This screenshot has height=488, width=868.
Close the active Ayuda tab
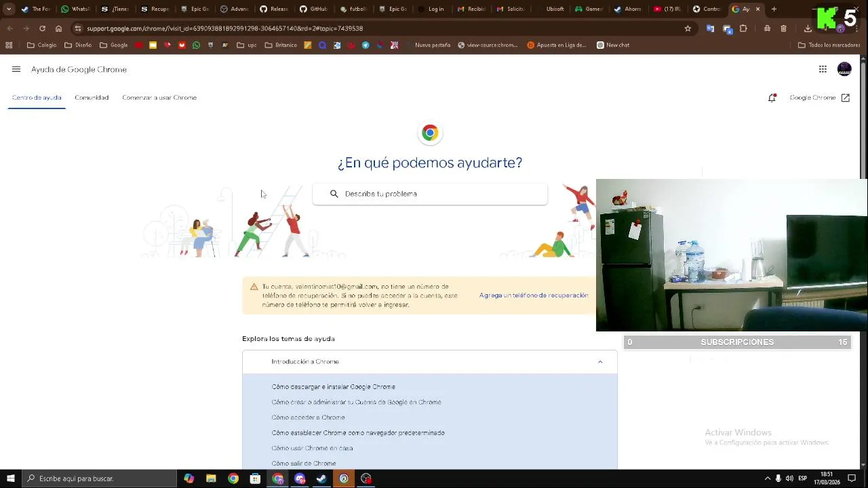click(757, 9)
